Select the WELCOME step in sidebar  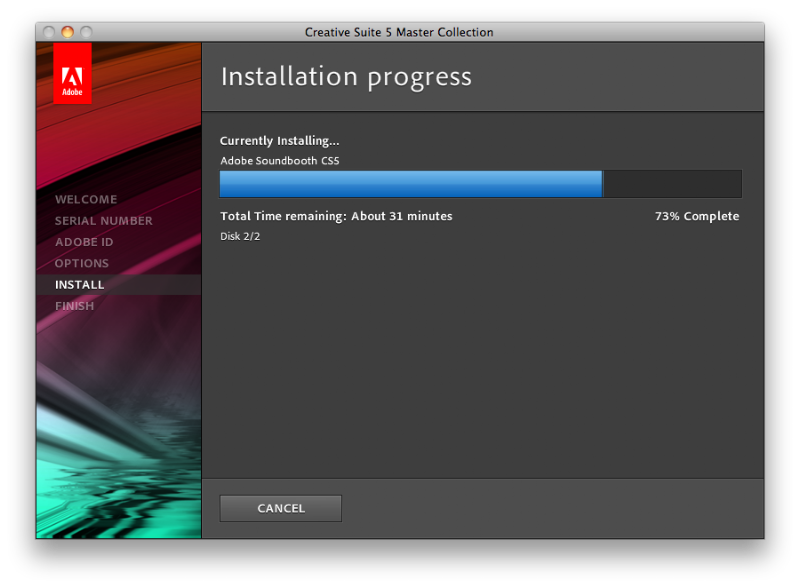[x=86, y=199]
